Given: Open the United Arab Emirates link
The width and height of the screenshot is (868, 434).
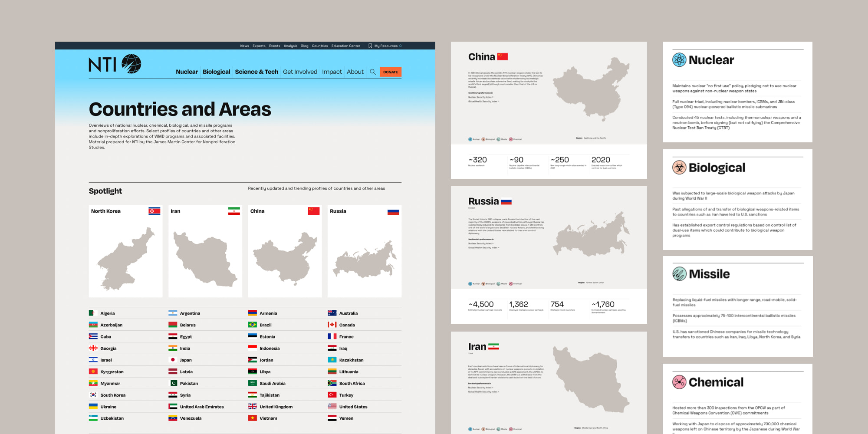Looking at the screenshot, I should (202, 407).
